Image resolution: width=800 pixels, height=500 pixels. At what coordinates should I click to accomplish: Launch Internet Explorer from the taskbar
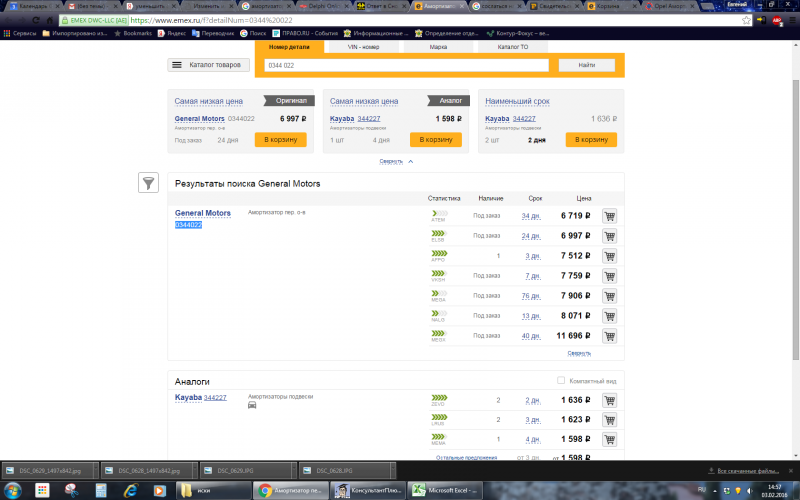pyautogui.click(x=131, y=490)
